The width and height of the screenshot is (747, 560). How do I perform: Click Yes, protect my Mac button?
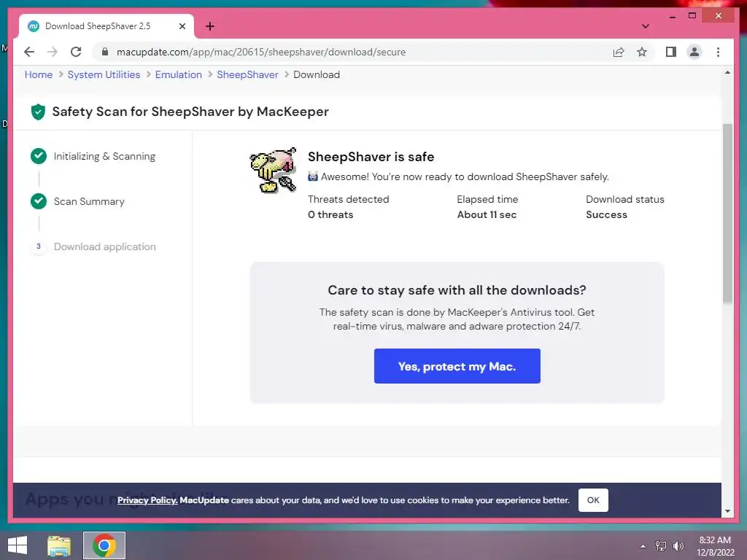(x=457, y=366)
